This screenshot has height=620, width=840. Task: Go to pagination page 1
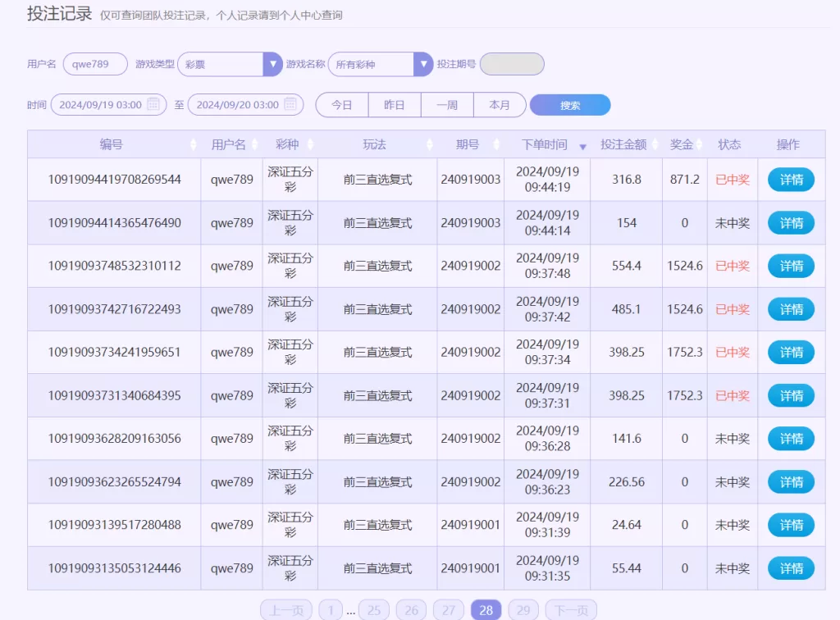coord(331,610)
